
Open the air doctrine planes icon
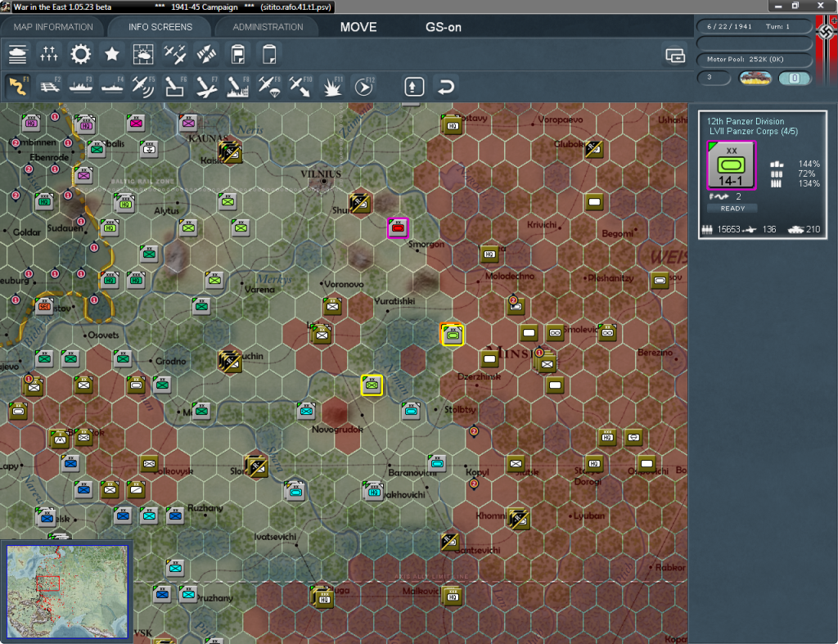coord(175,54)
